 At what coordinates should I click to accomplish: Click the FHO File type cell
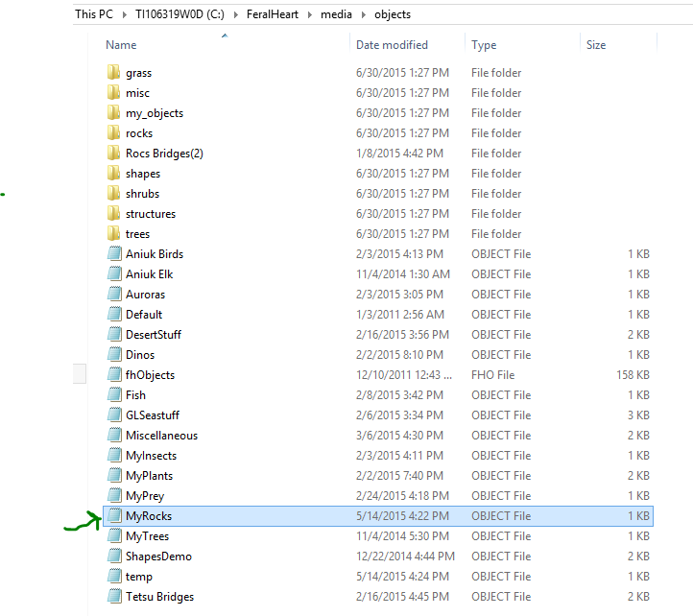tap(492, 375)
